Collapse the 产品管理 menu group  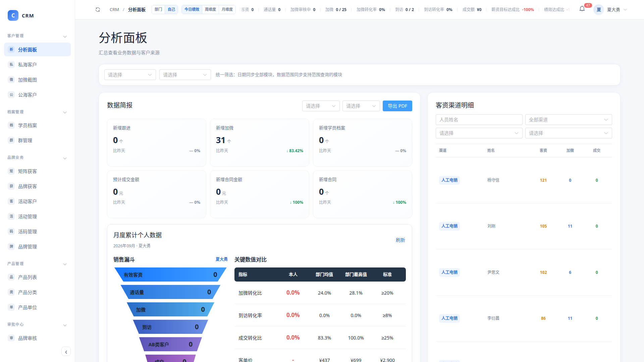[65, 264]
